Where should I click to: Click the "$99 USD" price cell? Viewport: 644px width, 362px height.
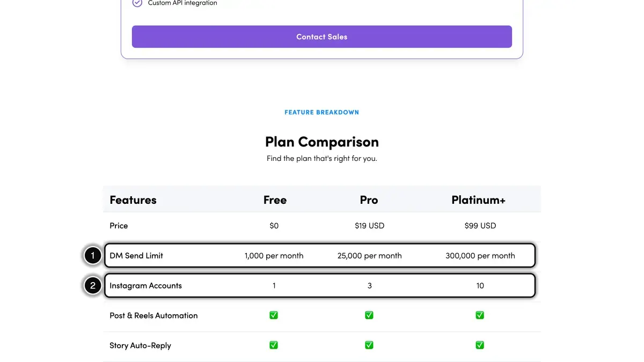(480, 226)
